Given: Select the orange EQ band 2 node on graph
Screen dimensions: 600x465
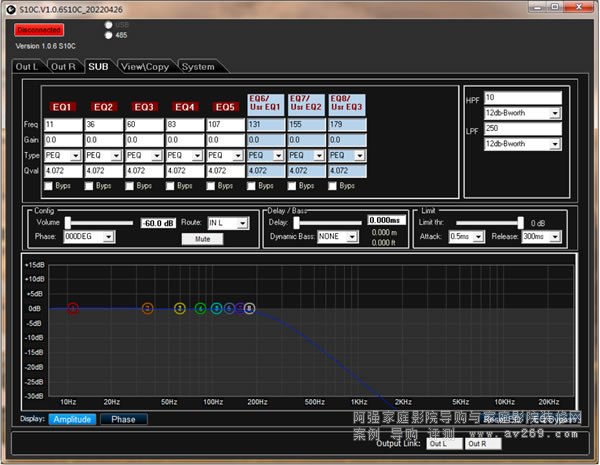Looking at the screenshot, I should [148, 309].
